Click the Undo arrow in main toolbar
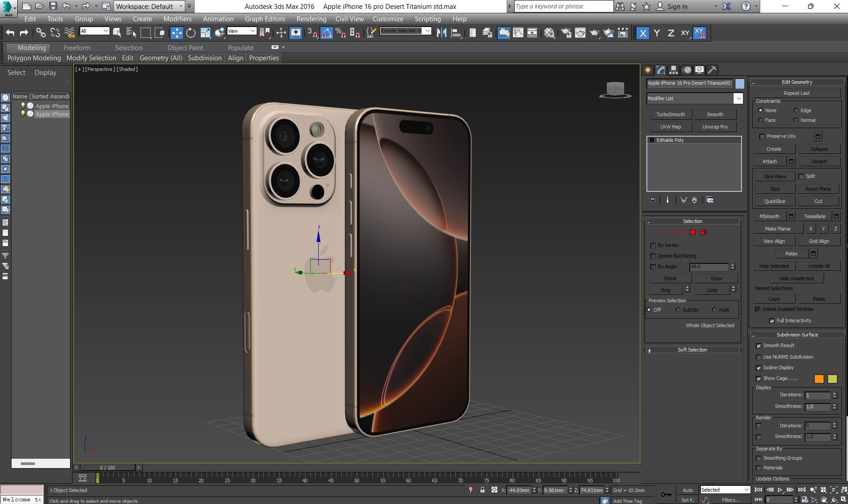Viewport: 848px width, 504px height. [10, 33]
